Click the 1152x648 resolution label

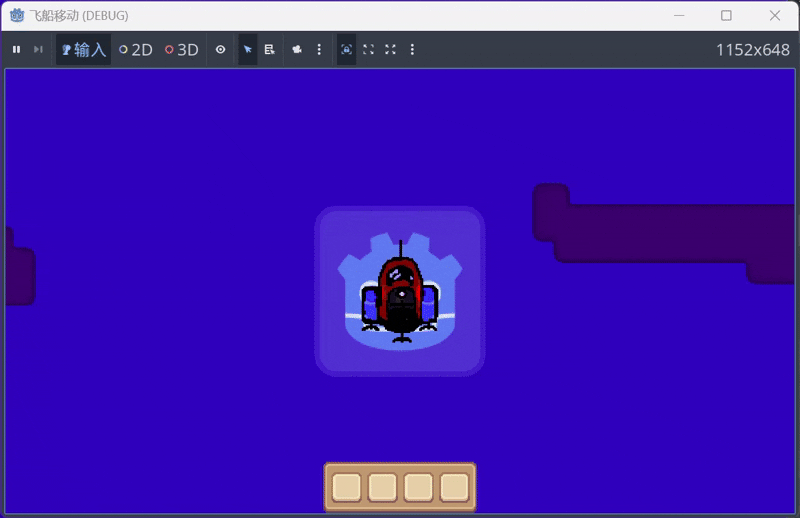click(x=753, y=50)
